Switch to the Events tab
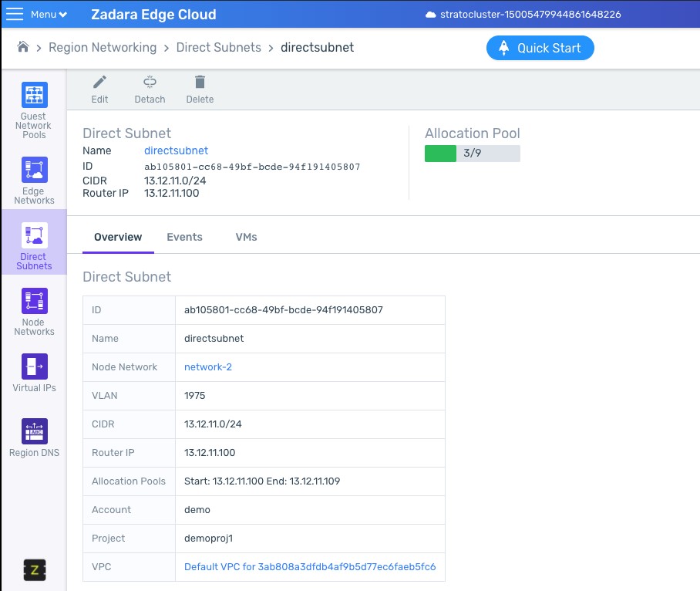700x591 pixels. 184,237
